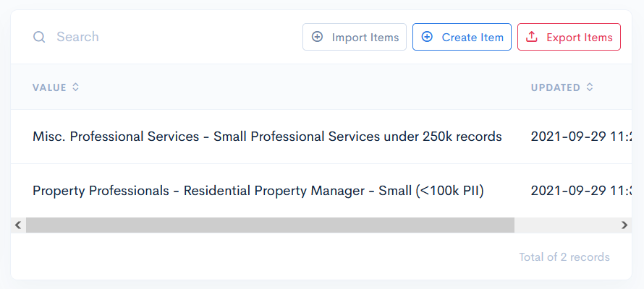644x289 pixels.
Task: Click the search magnifier icon
Action: click(x=39, y=37)
